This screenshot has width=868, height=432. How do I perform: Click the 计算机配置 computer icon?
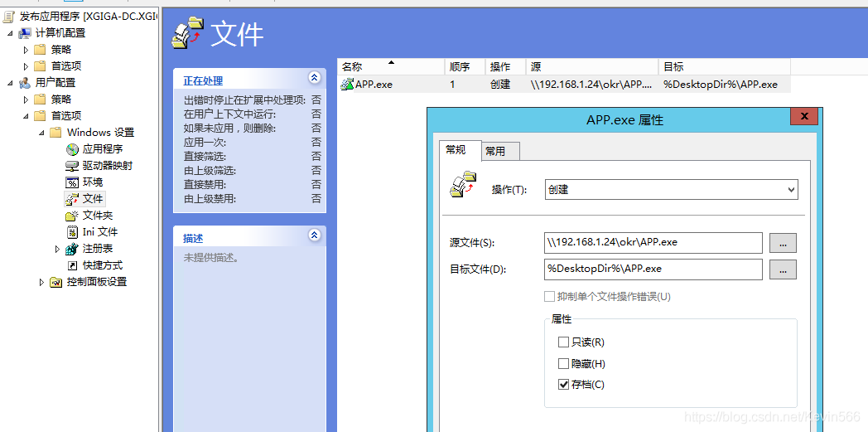(25, 33)
